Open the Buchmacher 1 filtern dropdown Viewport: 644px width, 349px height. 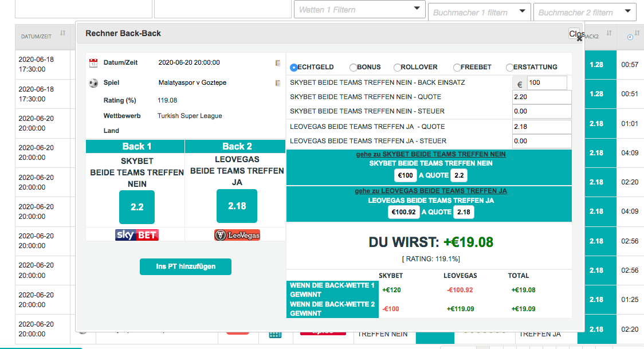tap(479, 12)
